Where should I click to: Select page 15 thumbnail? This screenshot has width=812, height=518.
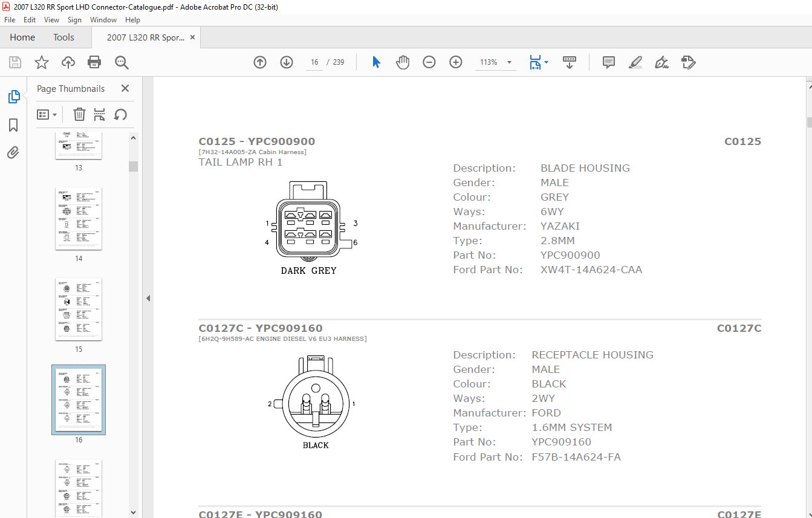(x=79, y=309)
